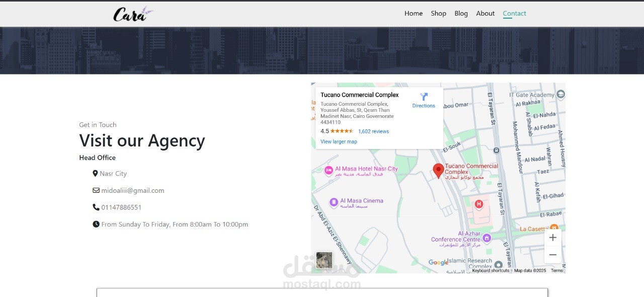644x297 pixels.
Task: Click View larger map link
Action: click(339, 141)
